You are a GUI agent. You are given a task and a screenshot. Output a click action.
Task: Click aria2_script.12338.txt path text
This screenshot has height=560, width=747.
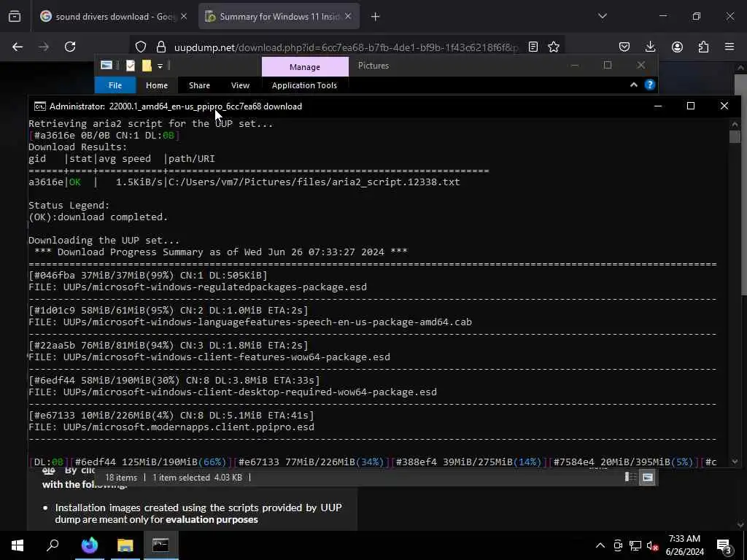coord(314,182)
